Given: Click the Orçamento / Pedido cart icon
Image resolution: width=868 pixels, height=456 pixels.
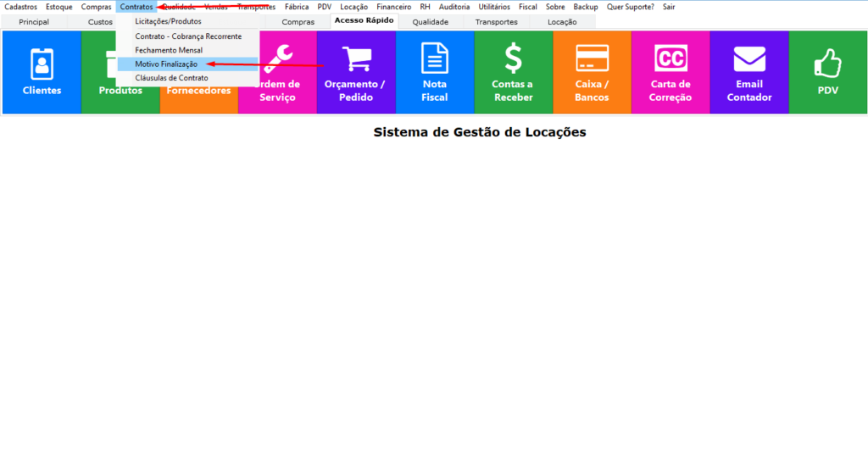Looking at the screenshot, I should click(356, 59).
